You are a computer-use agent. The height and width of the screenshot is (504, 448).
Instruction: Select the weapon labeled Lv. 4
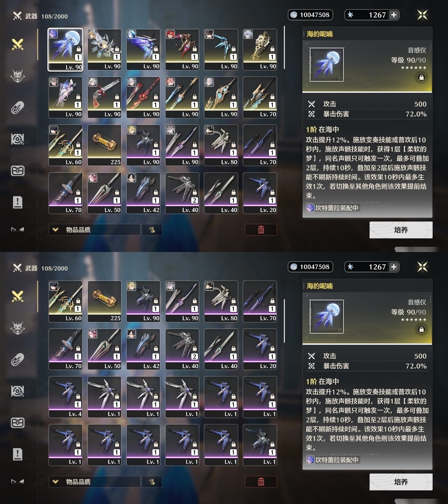point(65,397)
